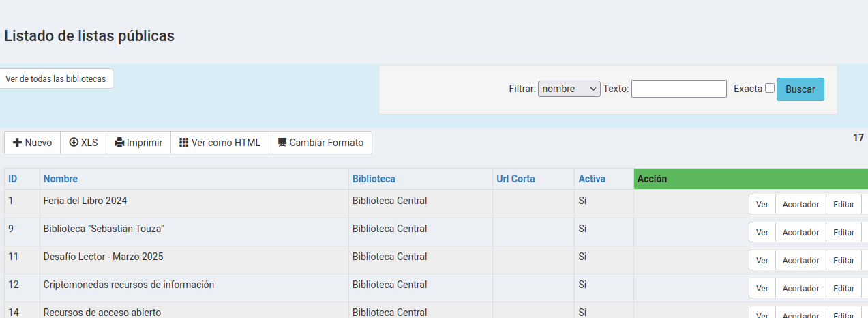Click Ver de todas las bibliotecas
The height and width of the screenshot is (318, 868).
tap(55, 78)
